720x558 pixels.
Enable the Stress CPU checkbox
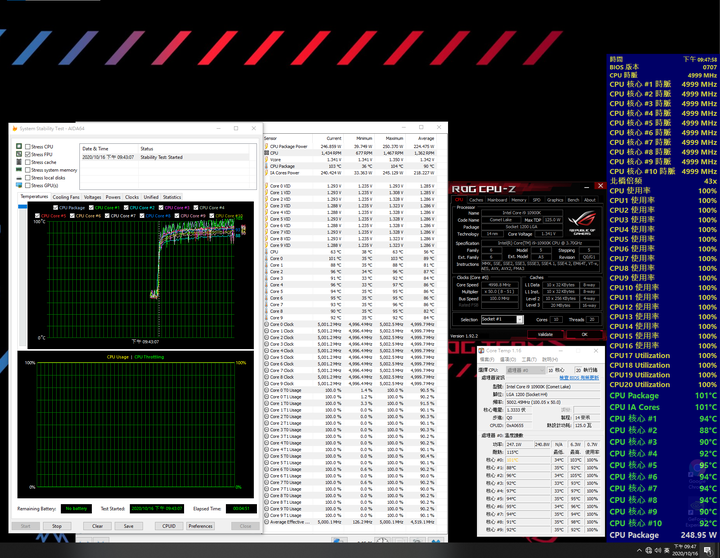[x=28, y=147]
